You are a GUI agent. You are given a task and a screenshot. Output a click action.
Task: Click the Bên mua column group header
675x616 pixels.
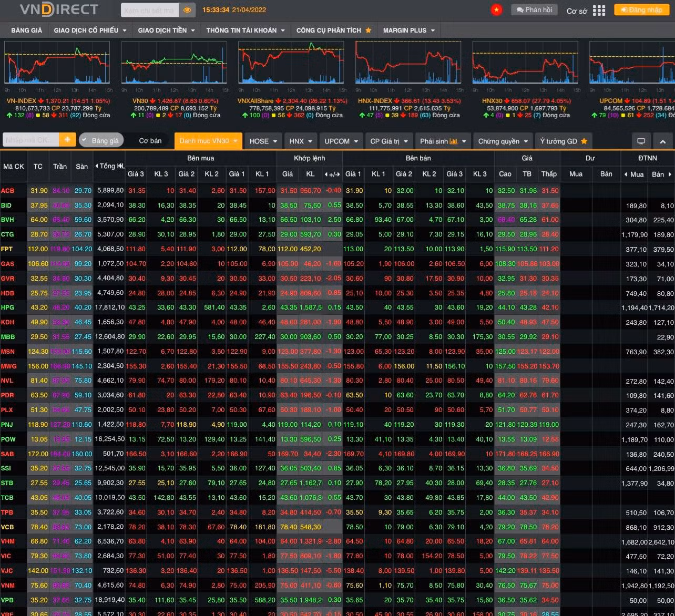coord(201,158)
